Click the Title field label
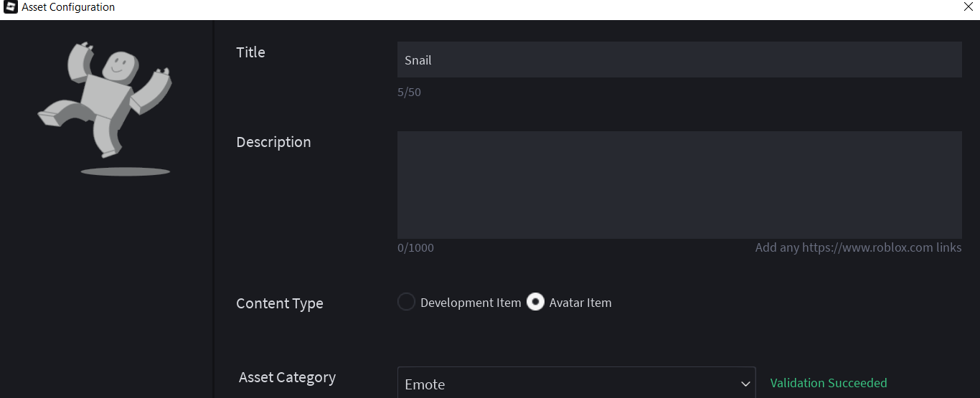The height and width of the screenshot is (398, 980). [250, 52]
